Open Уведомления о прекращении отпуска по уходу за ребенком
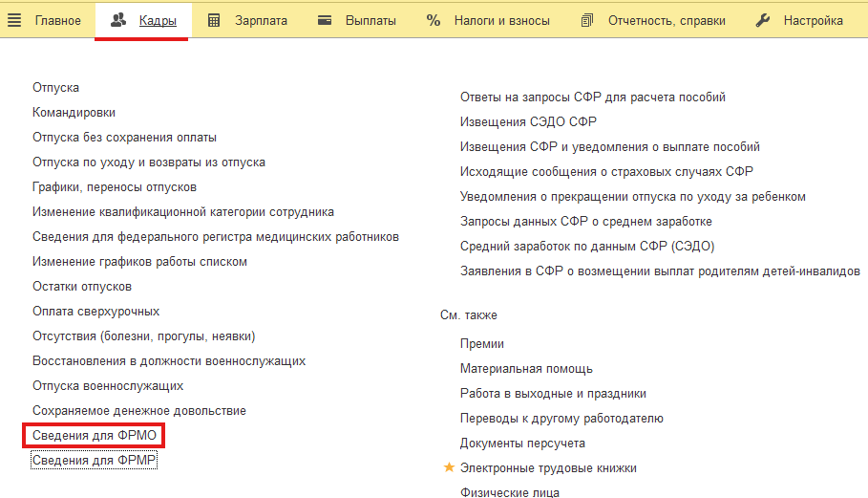 pos(633,197)
